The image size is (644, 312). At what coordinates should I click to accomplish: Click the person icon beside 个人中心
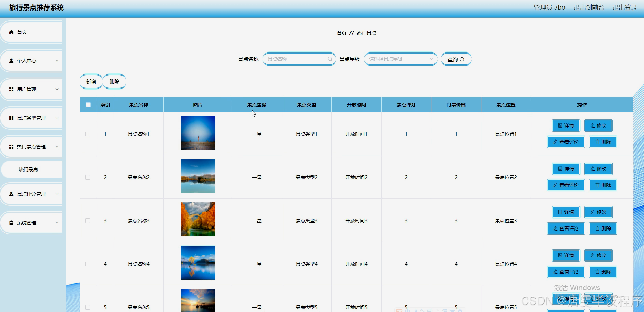click(x=11, y=61)
